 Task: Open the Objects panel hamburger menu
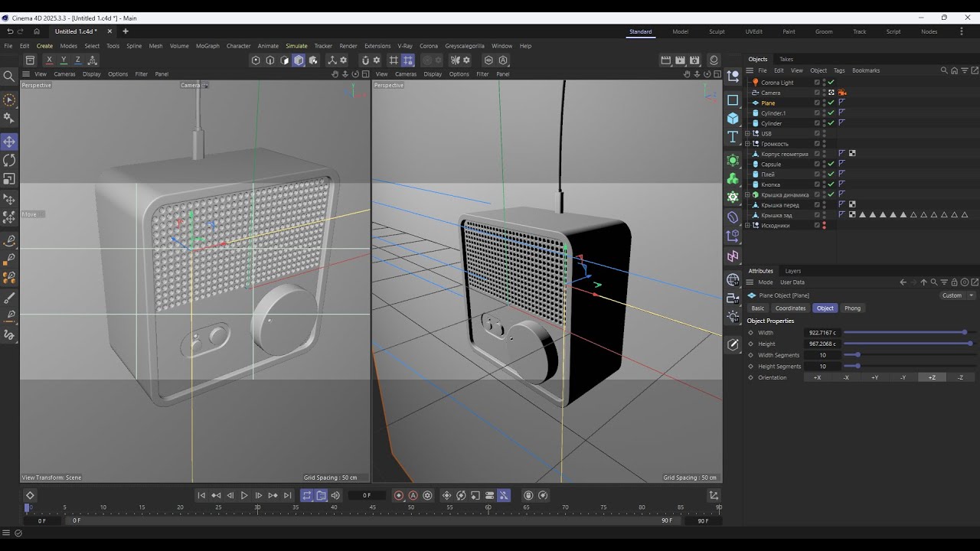tap(750, 70)
